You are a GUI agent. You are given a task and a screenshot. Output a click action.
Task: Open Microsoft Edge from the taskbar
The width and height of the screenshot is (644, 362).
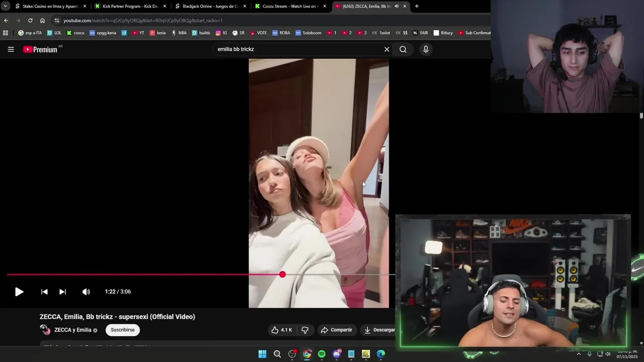pos(381,354)
